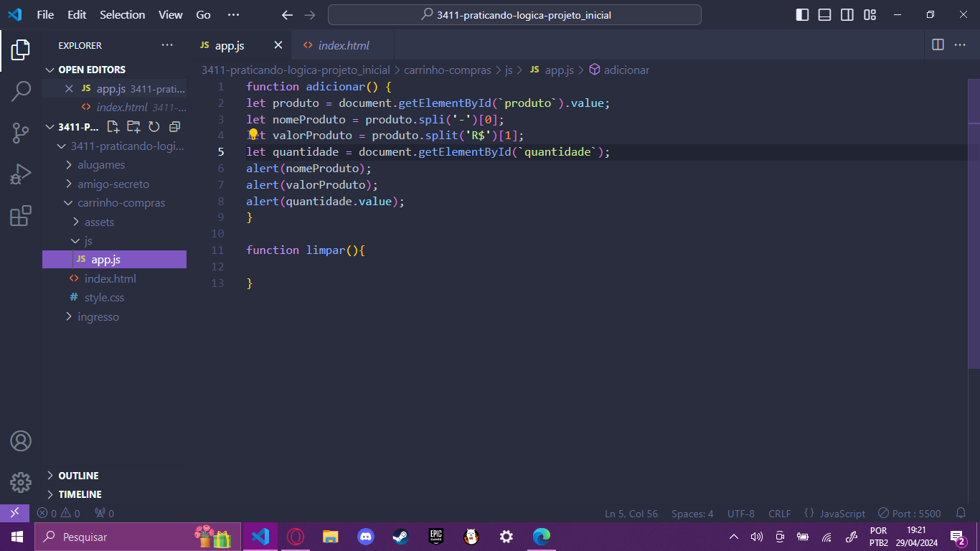Show errors and warnings in status bar
This screenshot has height=551, width=980.
(x=58, y=514)
